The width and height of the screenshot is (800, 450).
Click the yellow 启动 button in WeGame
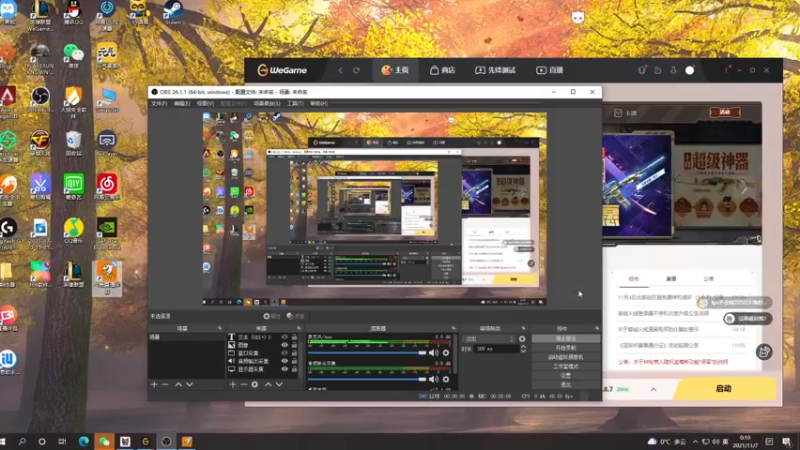(x=724, y=389)
